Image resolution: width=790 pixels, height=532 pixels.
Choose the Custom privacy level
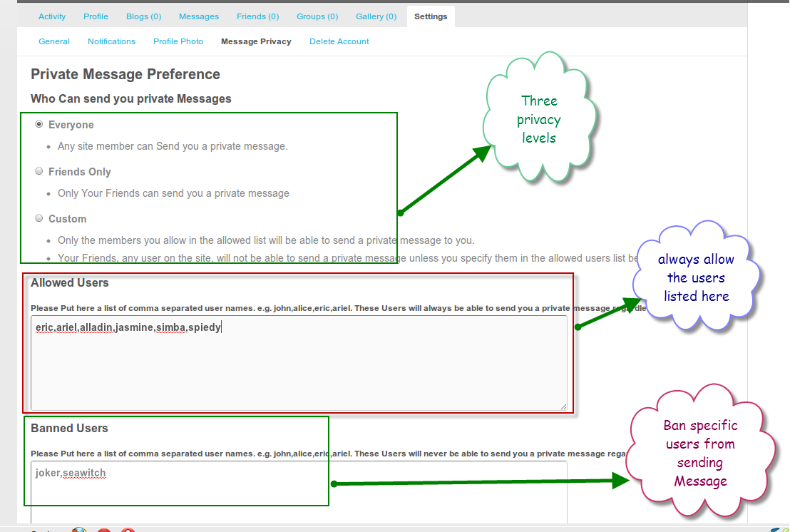click(x=39, y=218)
